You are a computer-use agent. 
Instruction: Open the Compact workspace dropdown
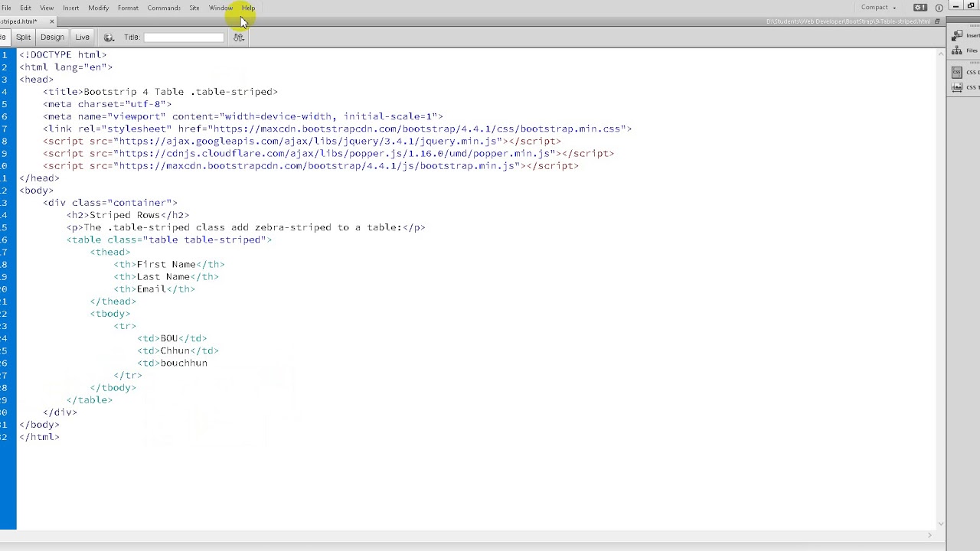point(878,8)
